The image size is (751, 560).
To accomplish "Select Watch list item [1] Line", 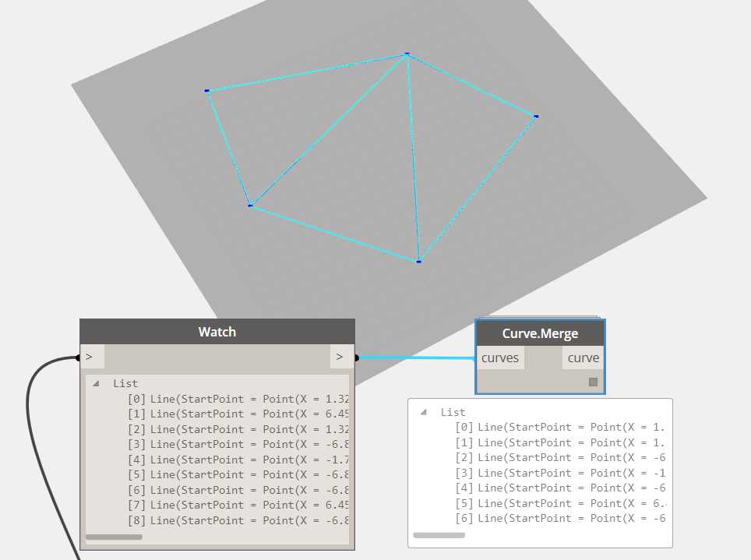I will tap(238, 414).
